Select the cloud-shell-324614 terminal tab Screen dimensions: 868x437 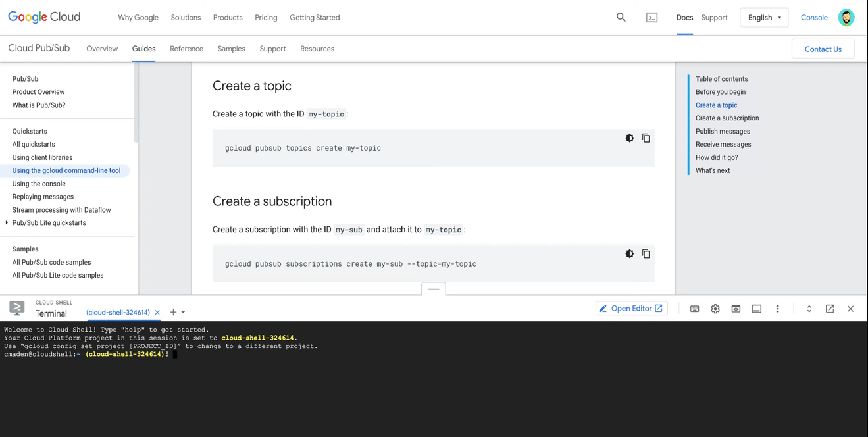118,313
